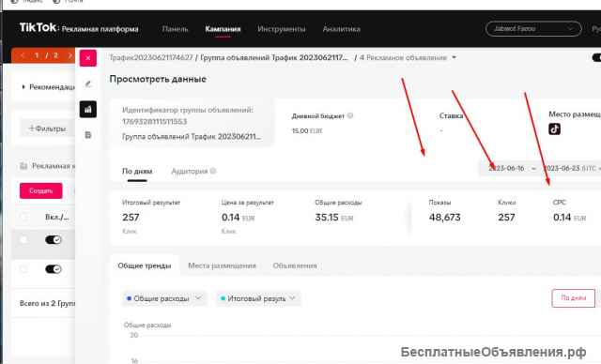Click the TikTok placement icon
The image size is (601, 364).
[554, 129]
